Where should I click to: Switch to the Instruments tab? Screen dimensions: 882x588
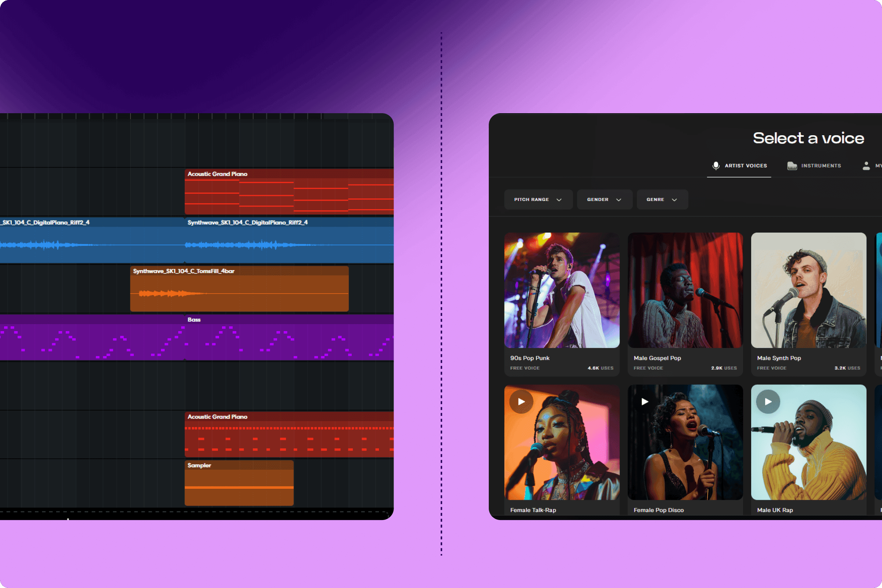(x=814, y=166)
